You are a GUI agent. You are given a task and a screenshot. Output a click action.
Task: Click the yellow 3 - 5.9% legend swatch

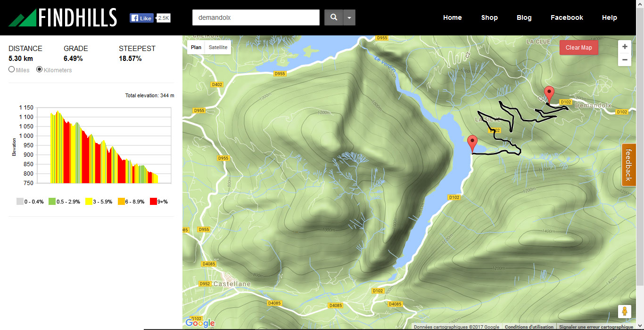[x=89, y=202]
